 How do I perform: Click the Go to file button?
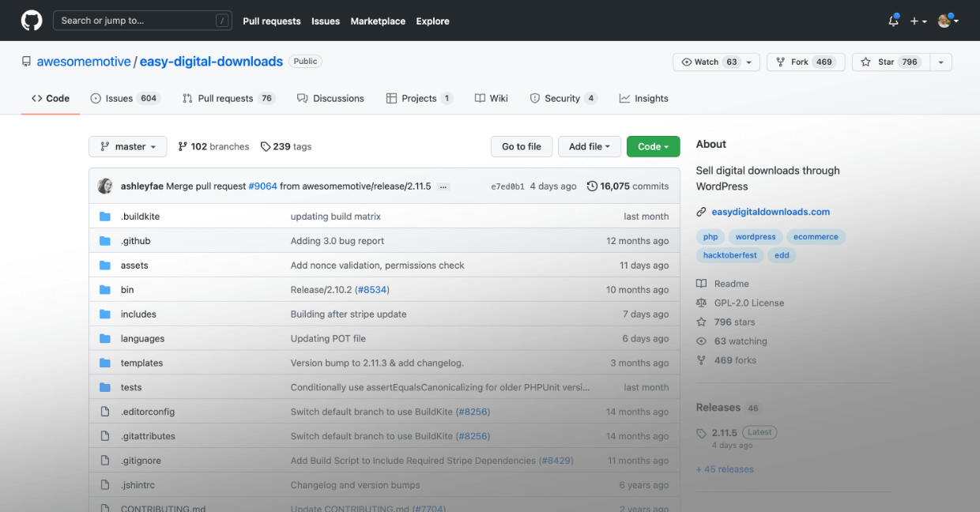pos(522,146)
